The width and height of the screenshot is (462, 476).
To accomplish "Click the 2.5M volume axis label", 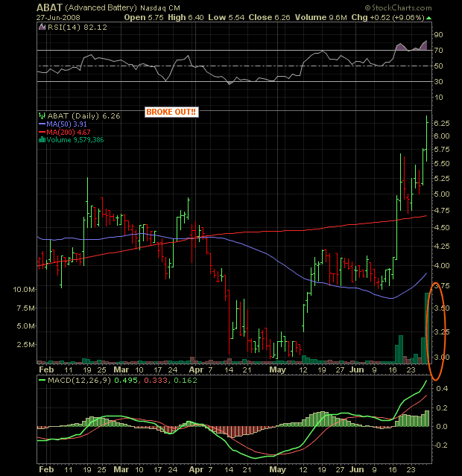I will 26,345.
